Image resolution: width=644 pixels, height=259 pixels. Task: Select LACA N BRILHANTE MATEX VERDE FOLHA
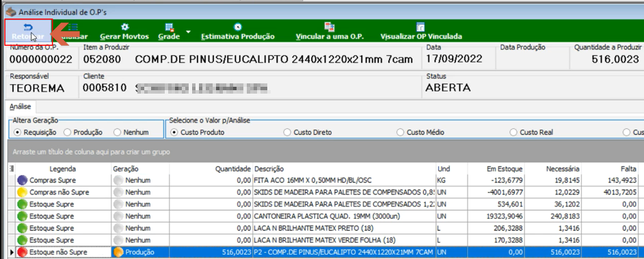[x=323, y=240]
